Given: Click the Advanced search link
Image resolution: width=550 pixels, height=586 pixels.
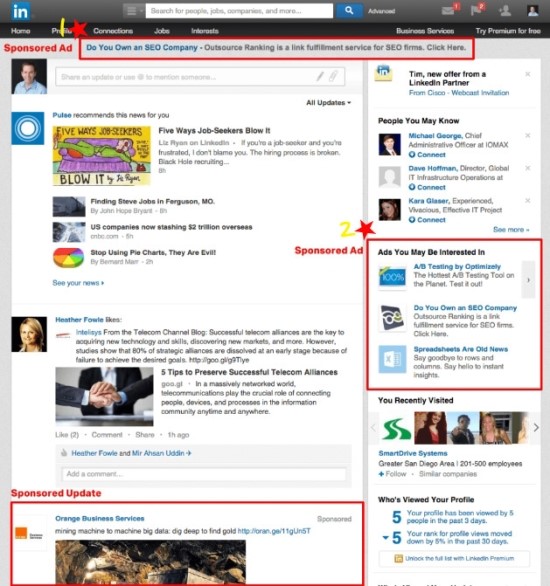Looking at the screenshot, I should (381, 11).
